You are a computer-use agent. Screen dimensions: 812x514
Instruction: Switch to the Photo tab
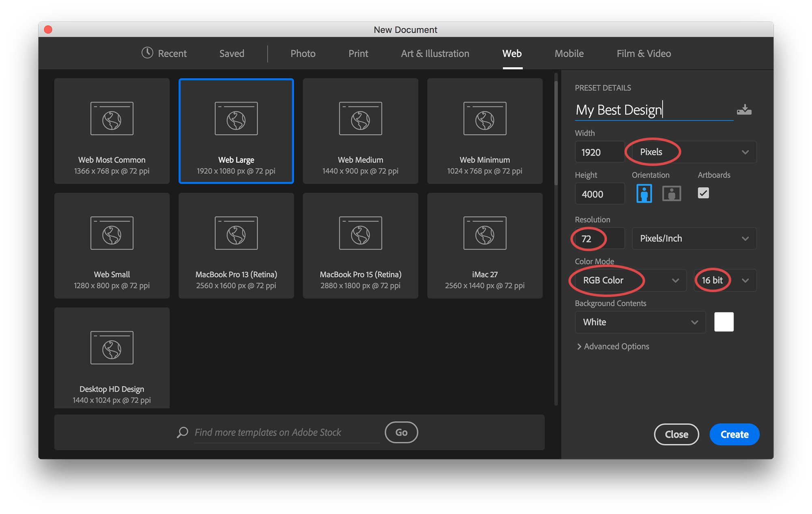[x=303, y=54]
